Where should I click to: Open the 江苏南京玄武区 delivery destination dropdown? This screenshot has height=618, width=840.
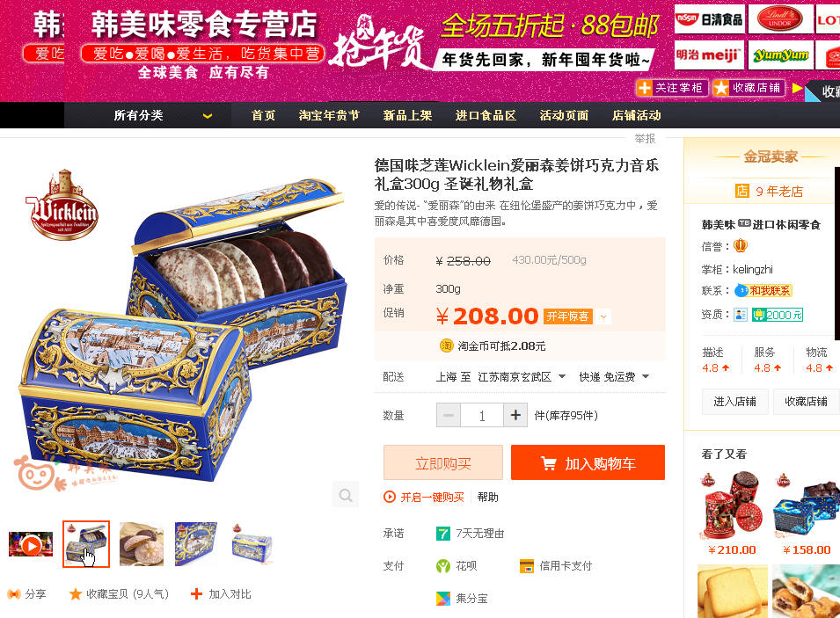(x=522, y=377)
